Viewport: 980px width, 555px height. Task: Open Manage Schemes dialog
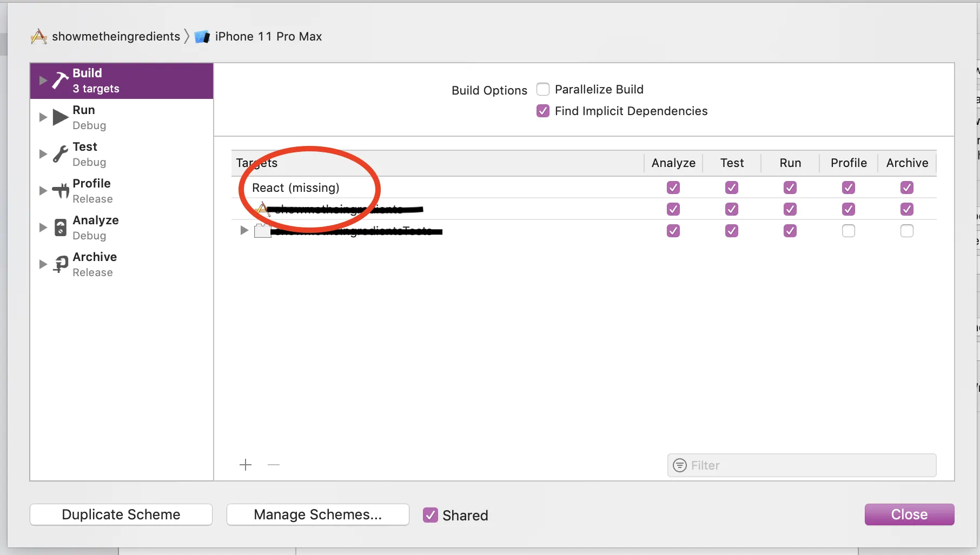coord(317,514)
